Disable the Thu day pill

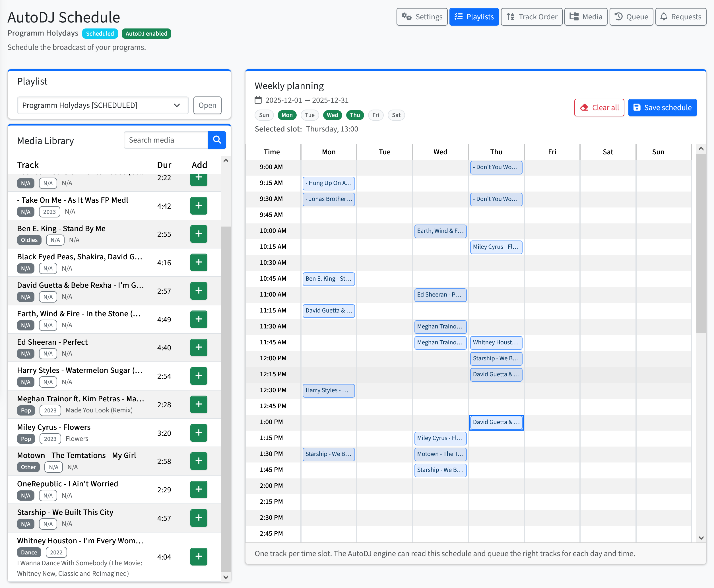tap(354, 115)
